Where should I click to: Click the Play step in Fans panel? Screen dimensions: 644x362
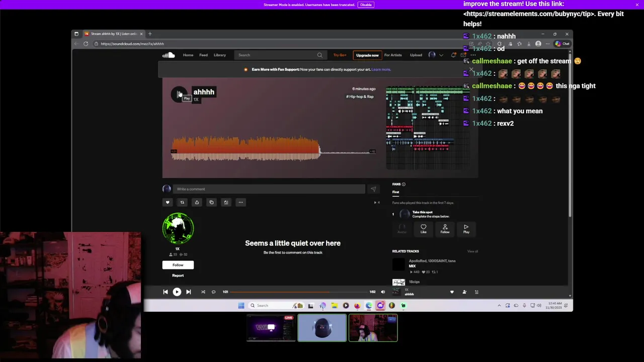tap(466, 229)
